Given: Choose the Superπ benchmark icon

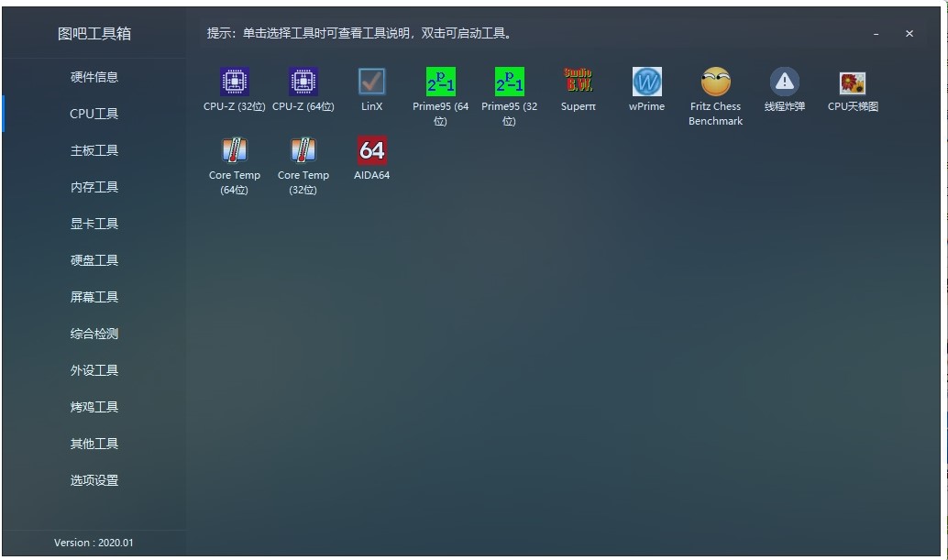Looking at the screenshot, I should tap(578, 81).
